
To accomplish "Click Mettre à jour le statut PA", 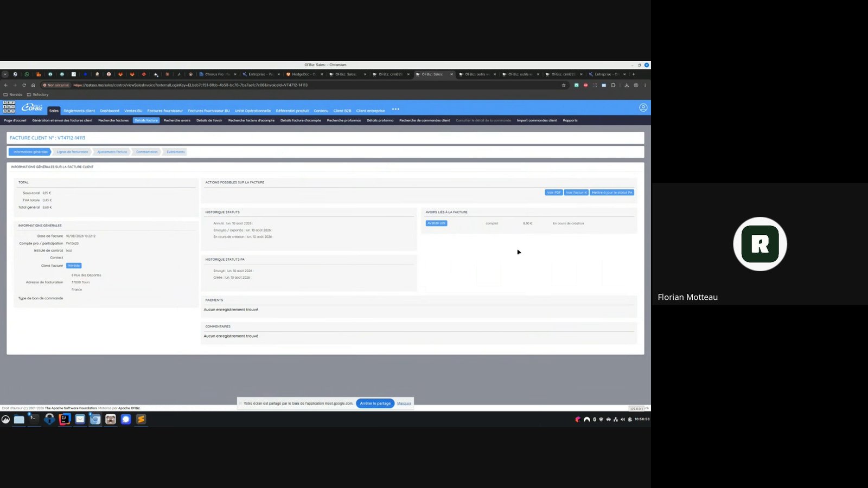I will pyautogui.click(x=612, y=192).
